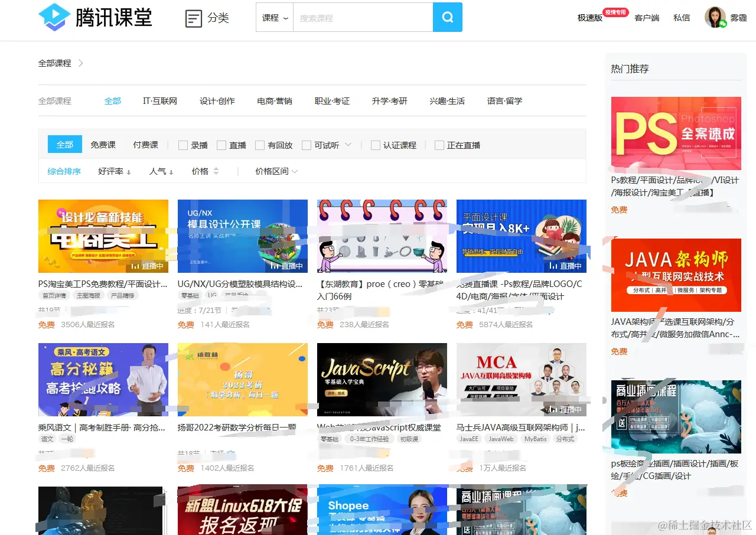Screen dimensions: 756x535
Task: Click the Tencent Classroom logo
Action: coord(95,17)
